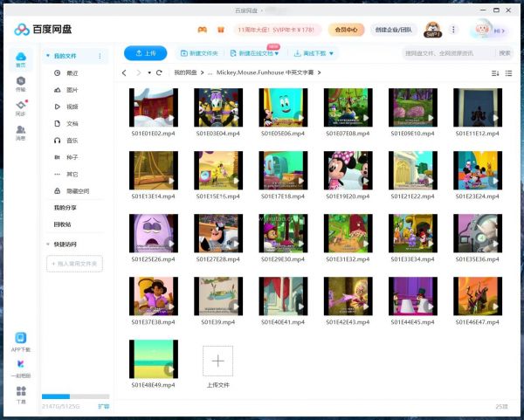Open the S01E19E20.mp4 video thumbnail

[348, 170]
